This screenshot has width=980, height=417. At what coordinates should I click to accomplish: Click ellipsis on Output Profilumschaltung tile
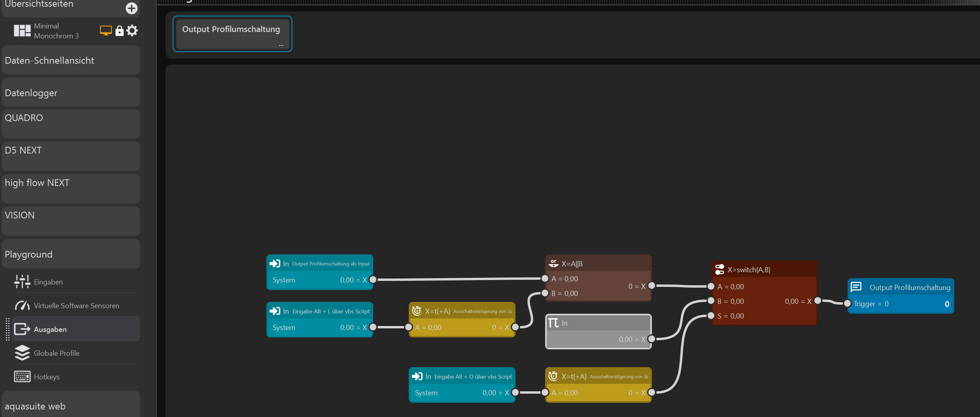click(281, 45)
